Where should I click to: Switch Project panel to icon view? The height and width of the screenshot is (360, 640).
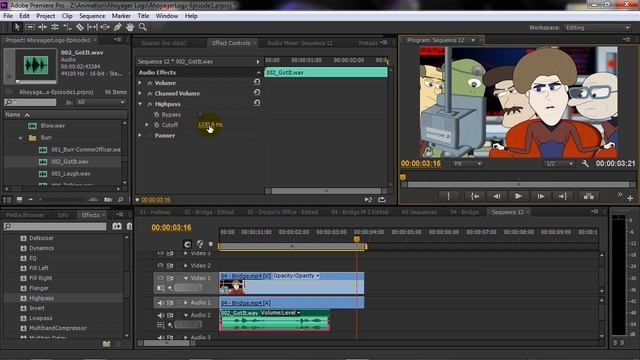click(19, 200)
